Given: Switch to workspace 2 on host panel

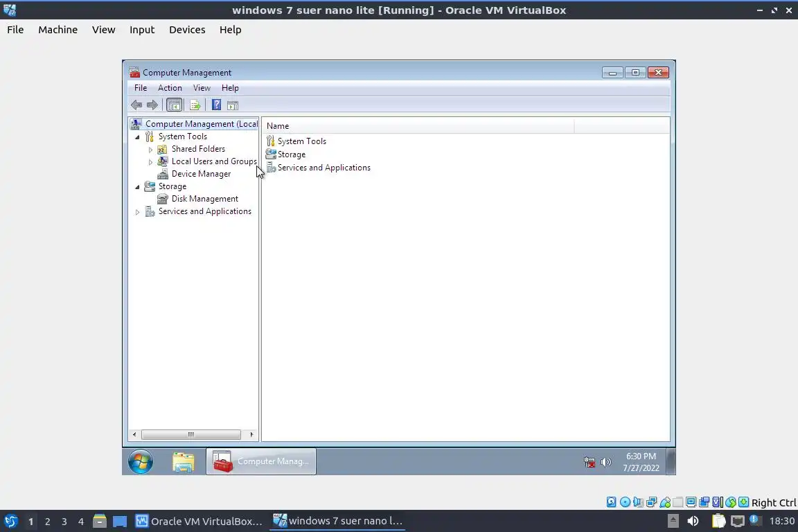Looking at the screenshot, I should click(x=47, y=522).
